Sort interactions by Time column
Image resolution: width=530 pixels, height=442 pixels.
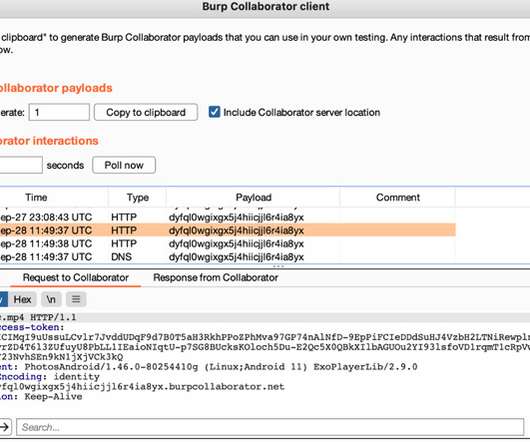tap(36, 197)
